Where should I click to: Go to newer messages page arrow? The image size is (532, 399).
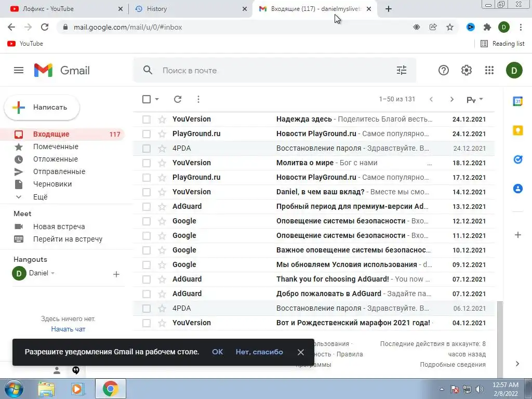(x=431, y=99)
